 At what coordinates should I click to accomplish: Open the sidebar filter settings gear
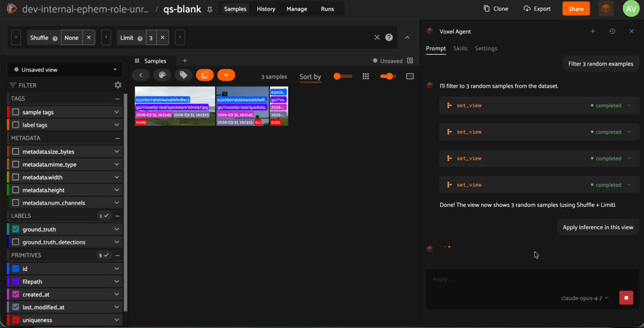click(x=118, y=85)
